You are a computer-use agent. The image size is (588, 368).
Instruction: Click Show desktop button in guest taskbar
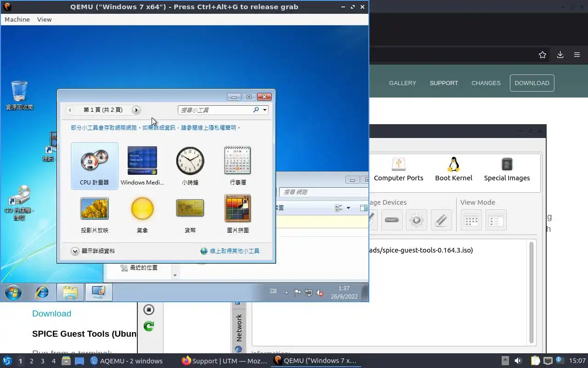pyautogui.click(x=365, y=293)
